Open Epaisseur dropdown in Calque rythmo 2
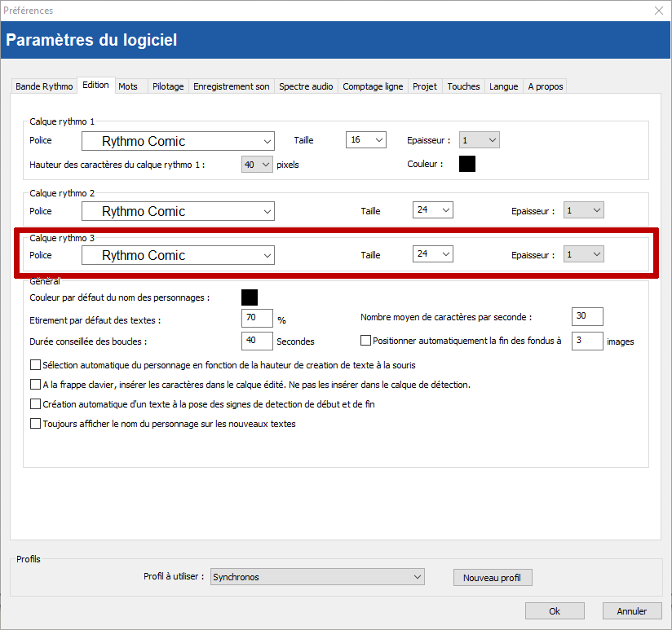 click(x=584, y=211)
